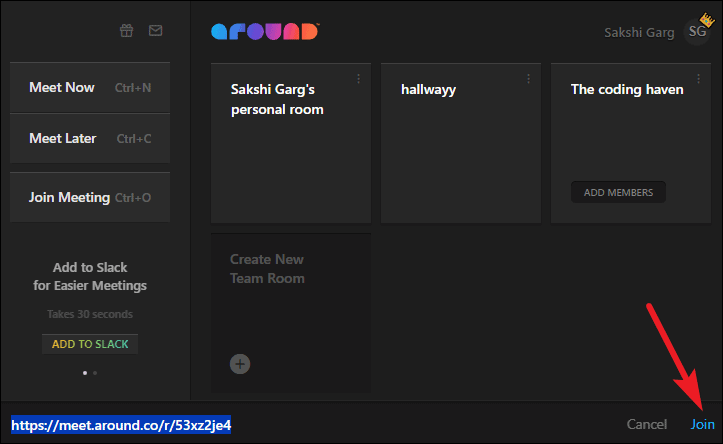723x444 pixels.
Task: Click the 'Takes 30 seconds' text
Action: 90,314
